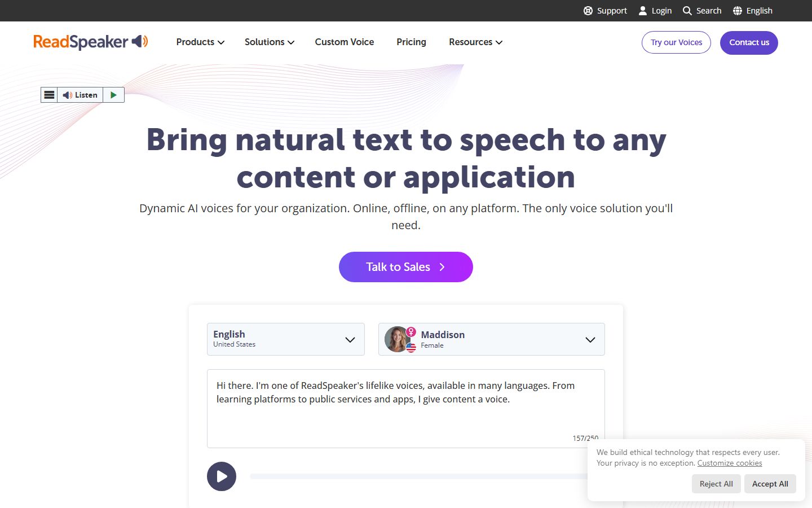The width and height of the screenshot is (812, 508).
Task: Open the Customize cookies link
Action: [730, 463]
